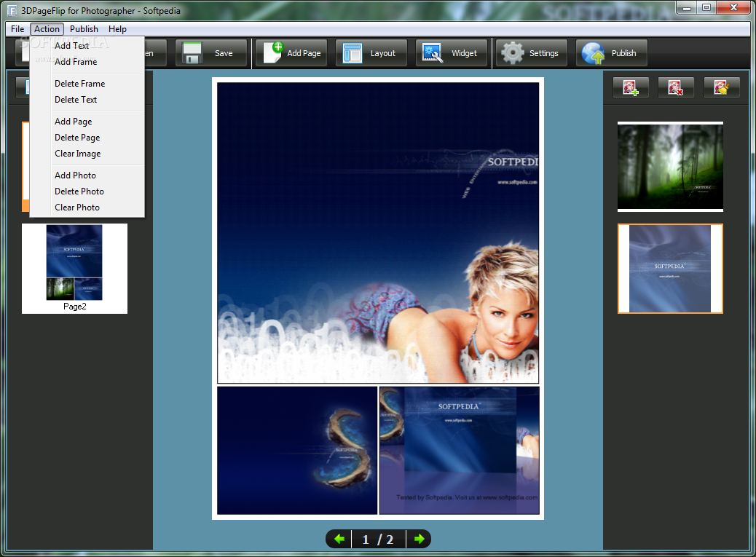Image resolution: width=756 pixels, height=557 pixels.
Task: Select the forest photo thumbnail
Action: pos(670,166)
